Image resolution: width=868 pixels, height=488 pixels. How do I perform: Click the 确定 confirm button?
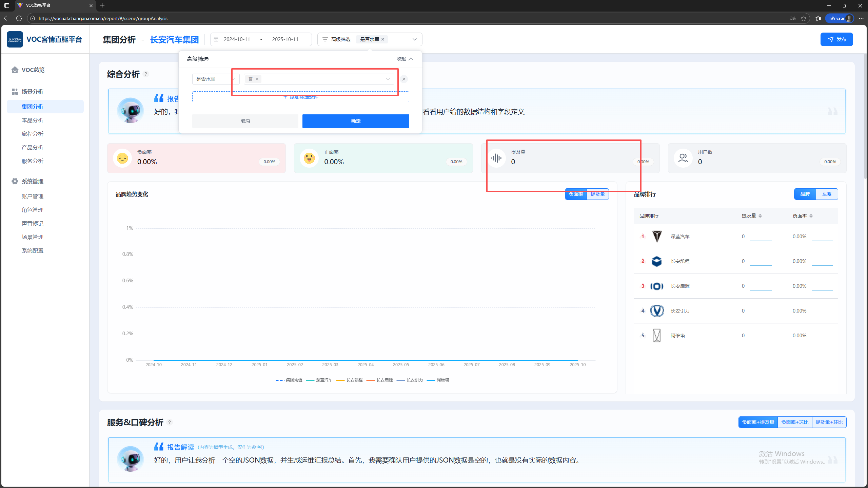pyautogui.click(x=355, y=121)
